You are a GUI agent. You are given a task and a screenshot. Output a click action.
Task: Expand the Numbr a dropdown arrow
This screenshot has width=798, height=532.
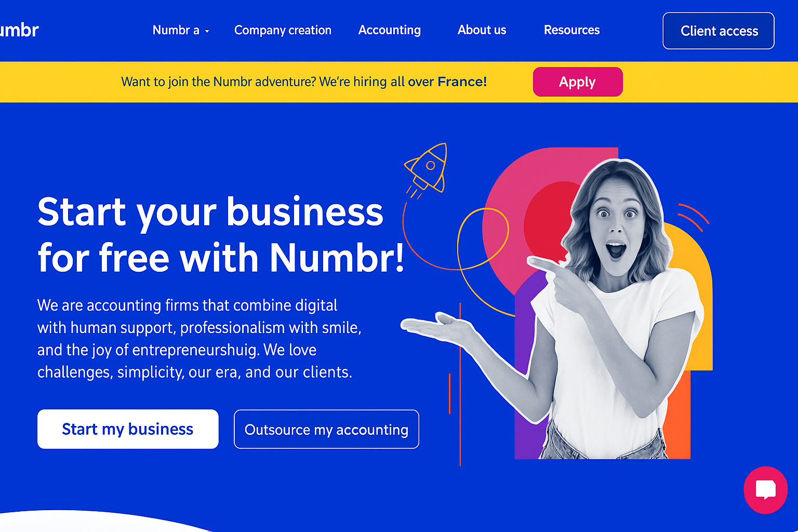[x=207, y=32]
